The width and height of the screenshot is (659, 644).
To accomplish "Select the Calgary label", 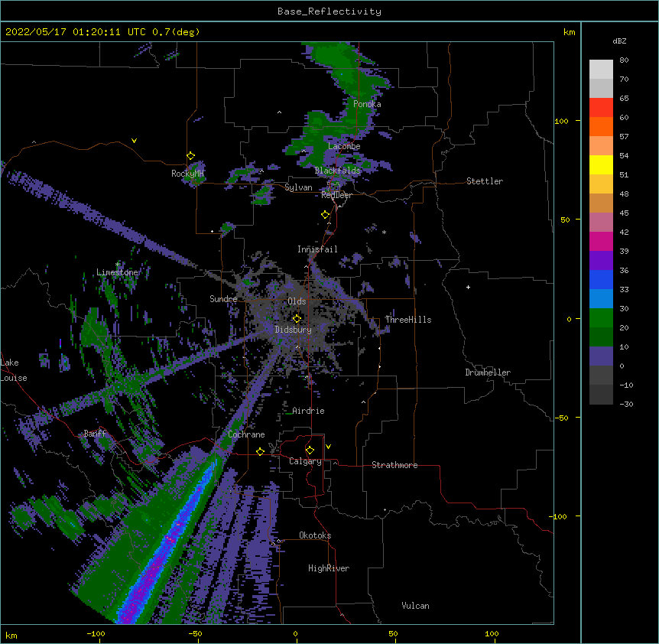I will (305, 461).
